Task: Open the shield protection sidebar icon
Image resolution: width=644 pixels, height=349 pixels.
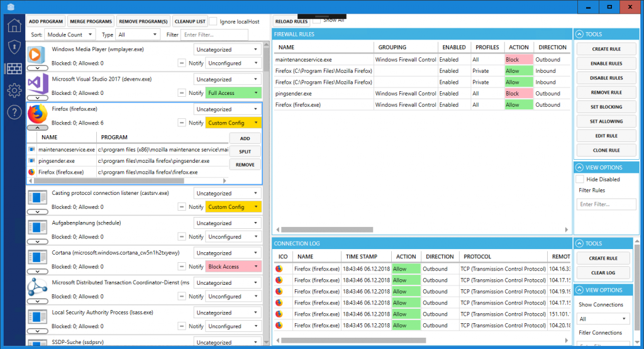Action: point(14,47)
